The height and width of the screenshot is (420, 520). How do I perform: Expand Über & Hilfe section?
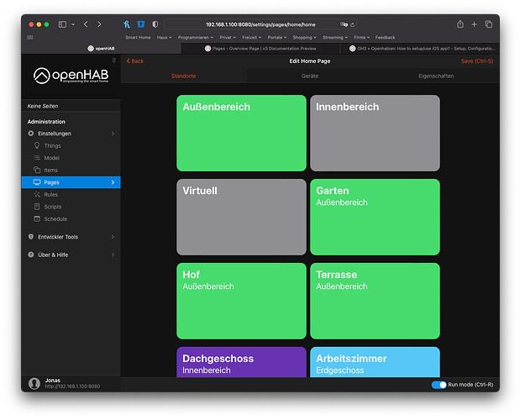coord(71,255)
